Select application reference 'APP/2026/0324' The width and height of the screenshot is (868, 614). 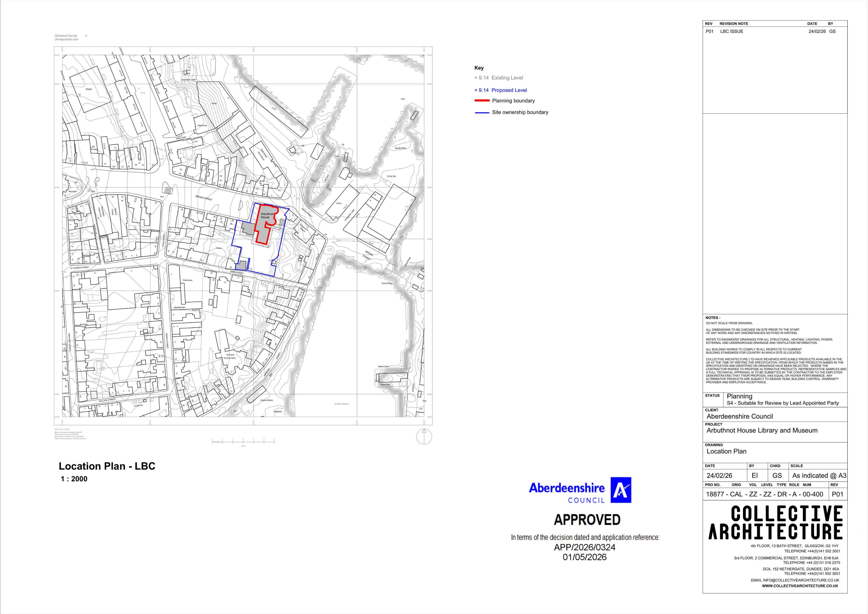pos(584,547)
